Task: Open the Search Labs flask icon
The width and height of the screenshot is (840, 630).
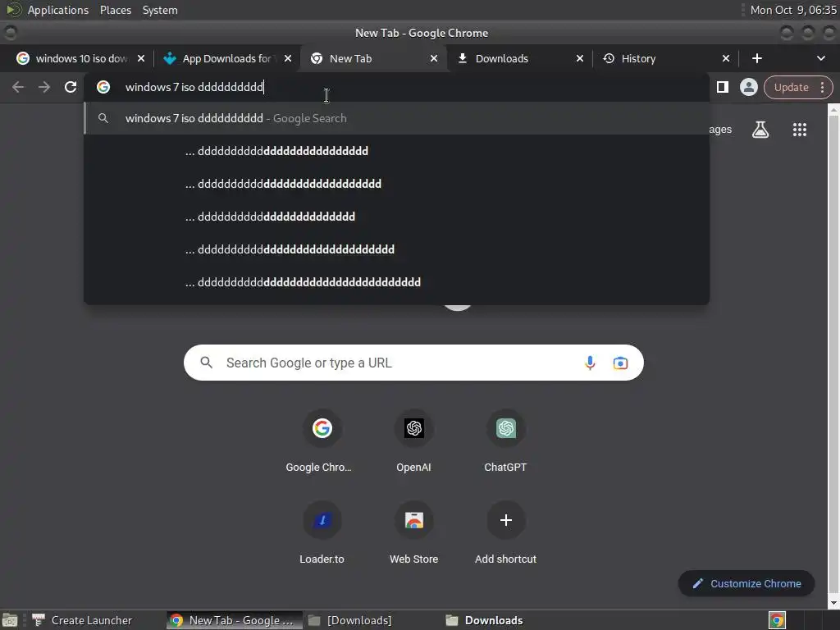Action: click(x=760, y=129)
